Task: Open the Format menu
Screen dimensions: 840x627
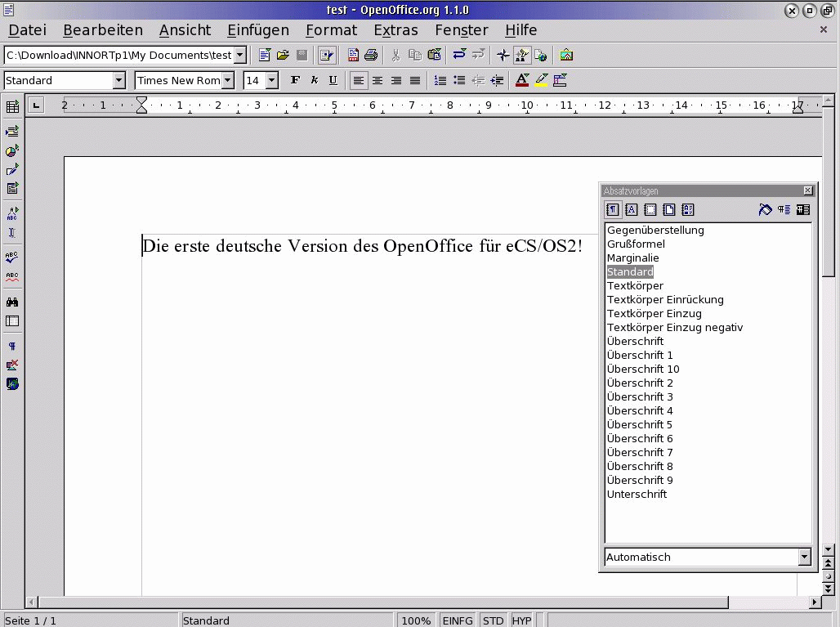Action: (331, 30)
